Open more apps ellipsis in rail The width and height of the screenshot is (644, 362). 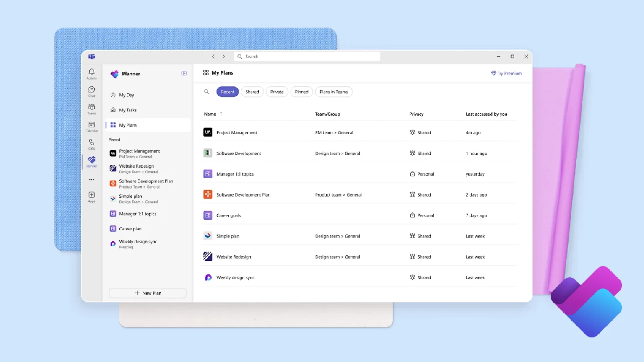pyautogui.click(x=91, y=179)
